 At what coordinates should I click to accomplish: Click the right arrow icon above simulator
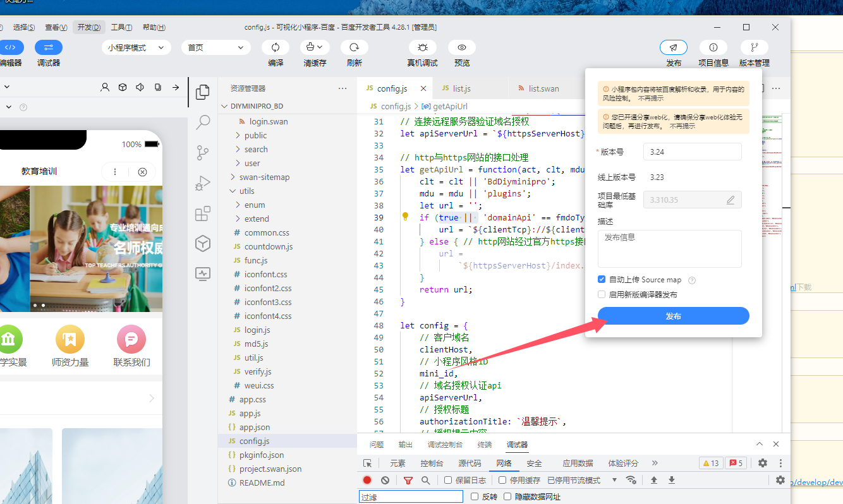pyautogui.click(x=176, y=87)
